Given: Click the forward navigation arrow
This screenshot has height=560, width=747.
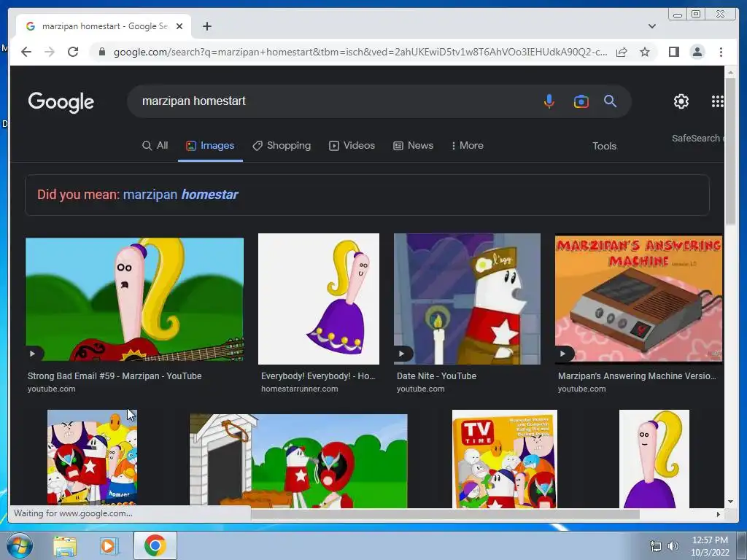Looking at the screenshot, I should tap(50, 52).
